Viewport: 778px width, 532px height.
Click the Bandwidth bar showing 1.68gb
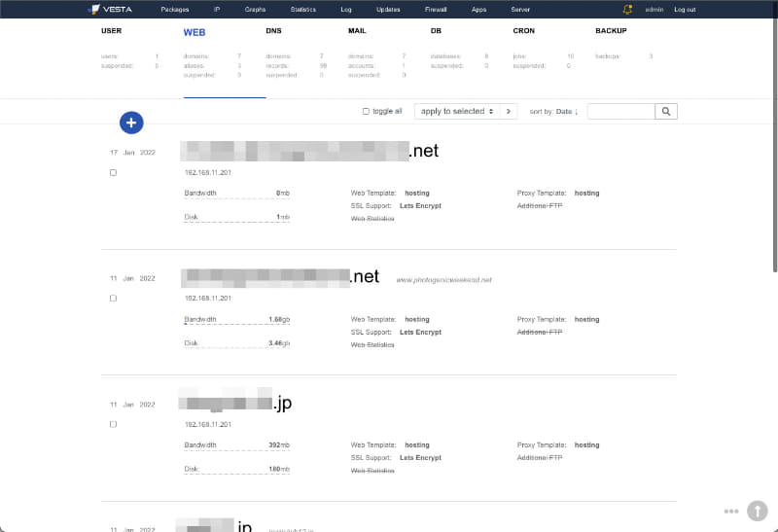tap(236, 320)
